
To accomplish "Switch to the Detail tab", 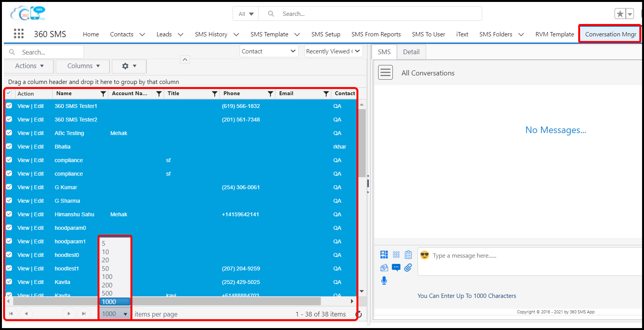I will tap(411, 52).
